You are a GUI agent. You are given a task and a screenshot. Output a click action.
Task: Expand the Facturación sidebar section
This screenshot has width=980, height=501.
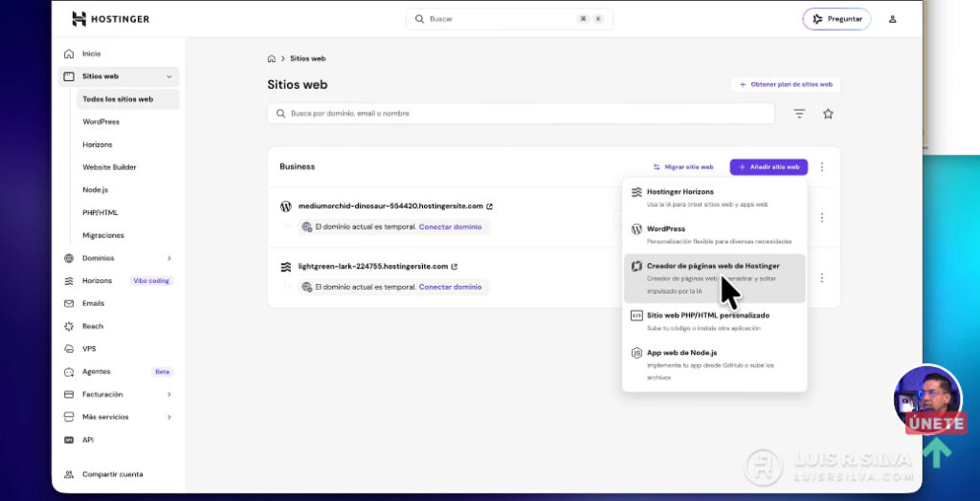point(168,394)
